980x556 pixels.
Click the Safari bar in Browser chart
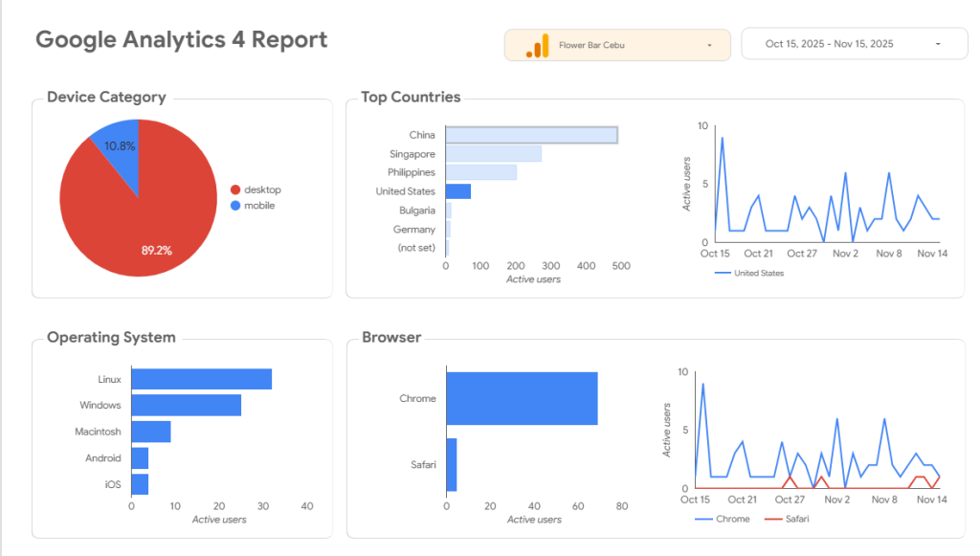(452, 464)
